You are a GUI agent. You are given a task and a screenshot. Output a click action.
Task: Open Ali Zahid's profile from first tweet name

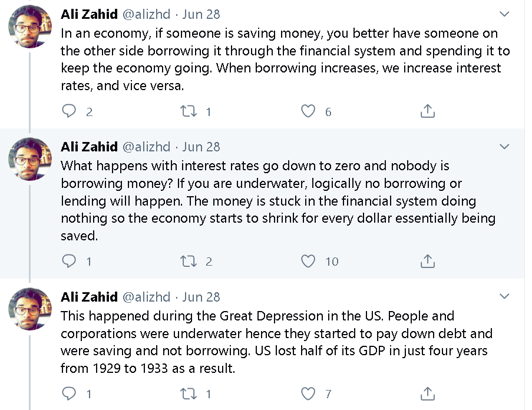[89, 14]
